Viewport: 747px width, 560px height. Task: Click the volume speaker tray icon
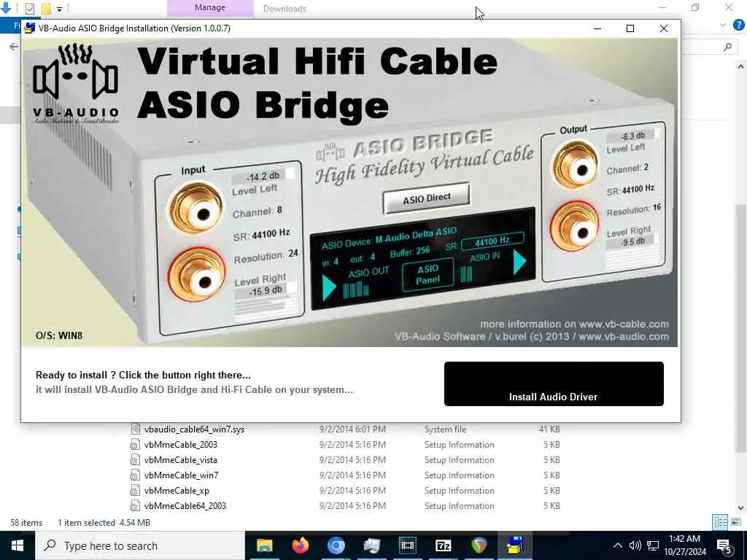click(635, 545)
